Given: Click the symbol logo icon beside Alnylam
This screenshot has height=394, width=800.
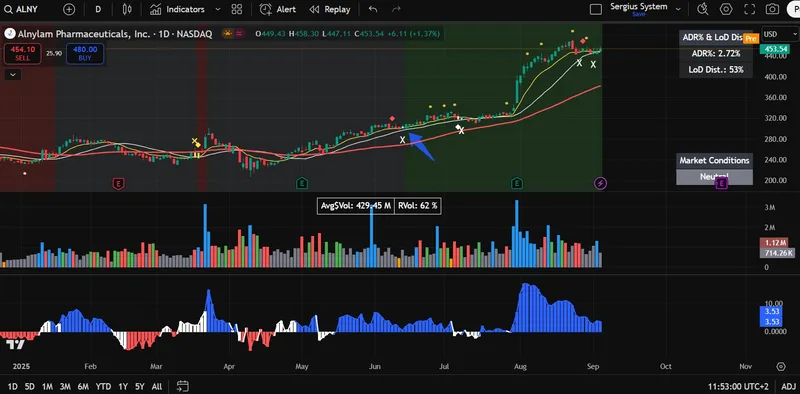Looking at the screenshot, I should click(10, 34).
